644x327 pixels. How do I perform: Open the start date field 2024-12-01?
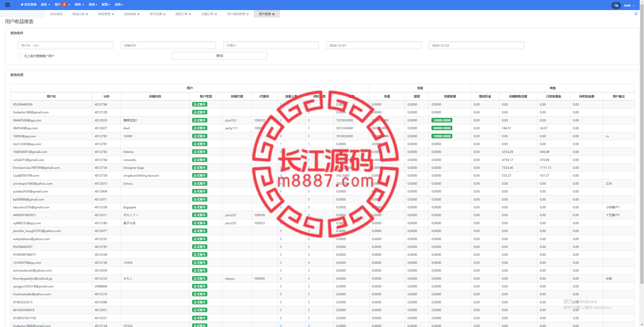point(374,45)
